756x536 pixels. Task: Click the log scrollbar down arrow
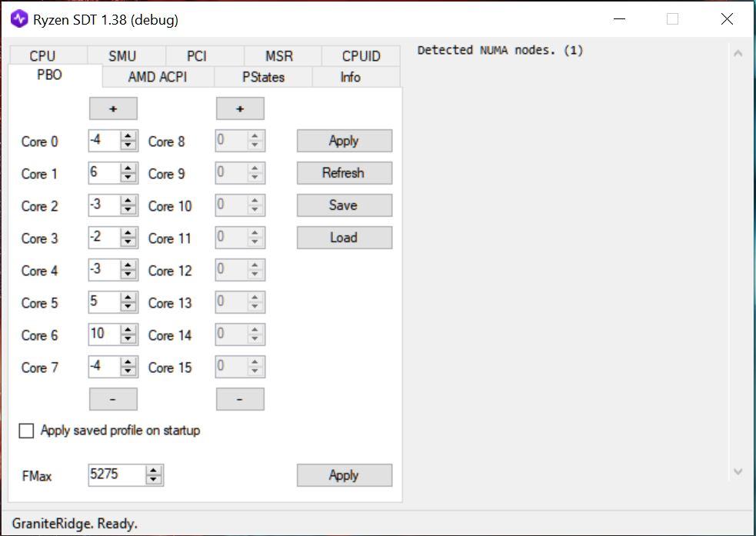point(738,471)
